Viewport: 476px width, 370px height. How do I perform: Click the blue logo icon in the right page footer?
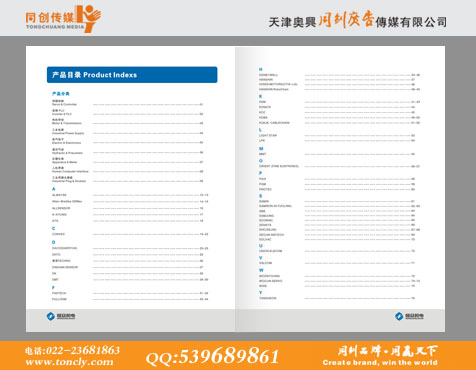pyautogui.click(x=399, y=316)
